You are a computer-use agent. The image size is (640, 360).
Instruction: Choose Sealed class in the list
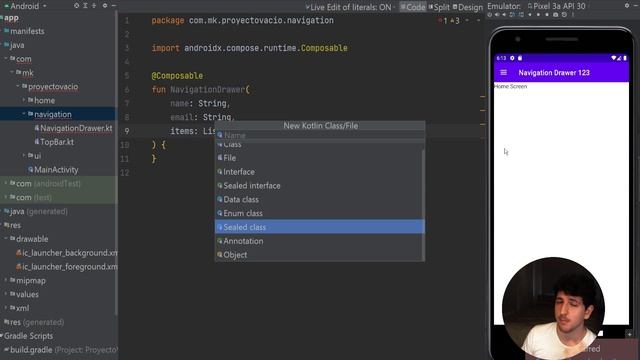(320, 227)
